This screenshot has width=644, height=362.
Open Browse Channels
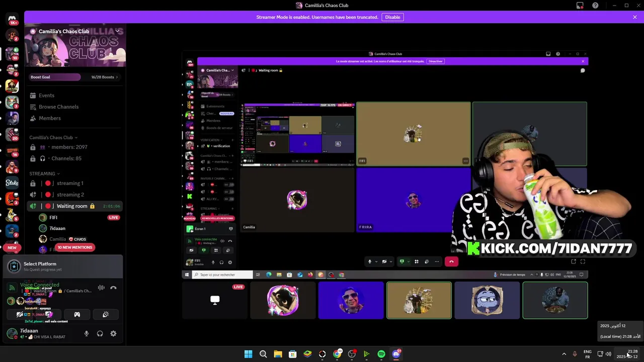pyautogui.click(x=75, y=107)
